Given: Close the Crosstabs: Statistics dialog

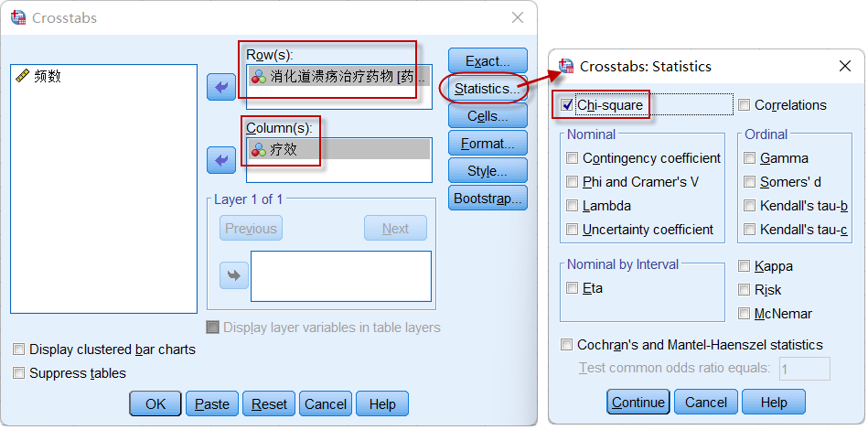Looking at the screenshot, I should pos(845,67).
